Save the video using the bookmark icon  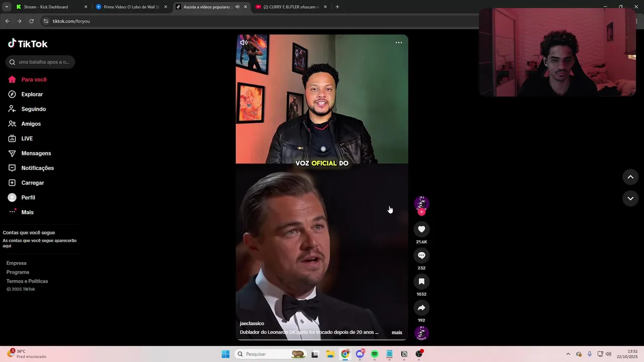coord(422,282)
